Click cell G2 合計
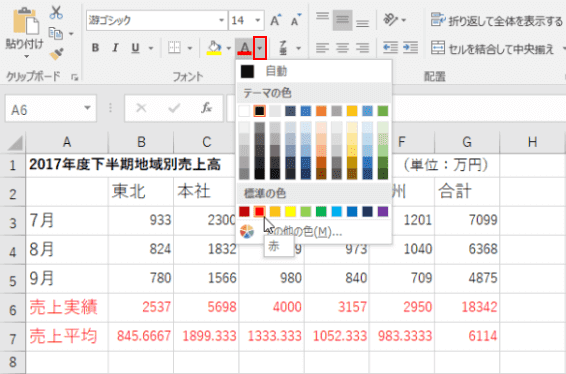The height and width of the screenshot is (374, 566). (467, 192)
